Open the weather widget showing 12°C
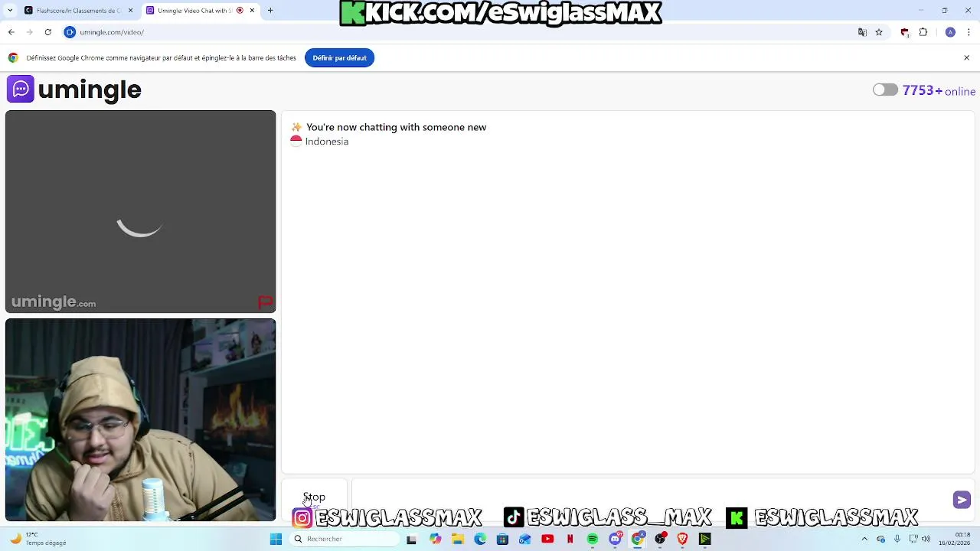 click(38, 539)
